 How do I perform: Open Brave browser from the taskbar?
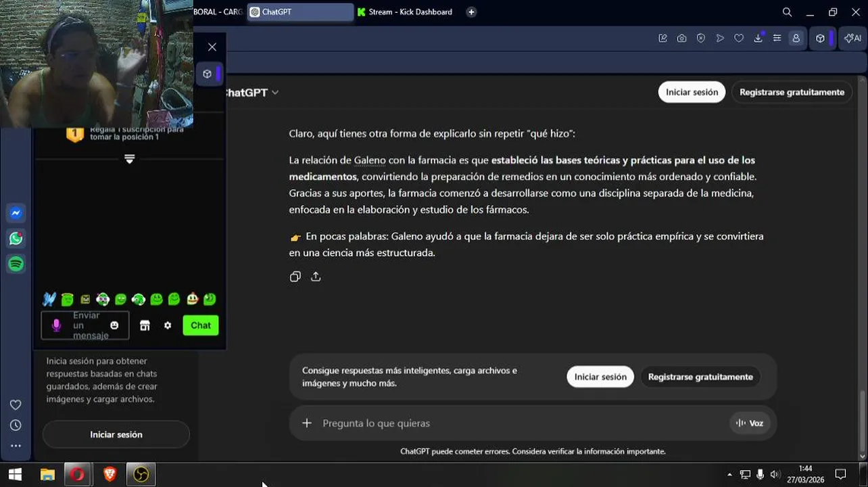(x=110, y=475)
